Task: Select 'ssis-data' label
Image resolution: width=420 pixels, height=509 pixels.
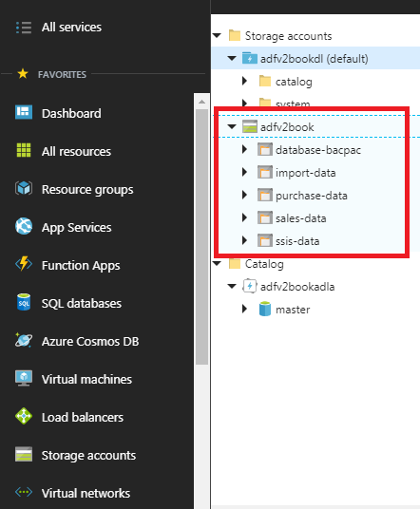Action: tap(297, 241)
